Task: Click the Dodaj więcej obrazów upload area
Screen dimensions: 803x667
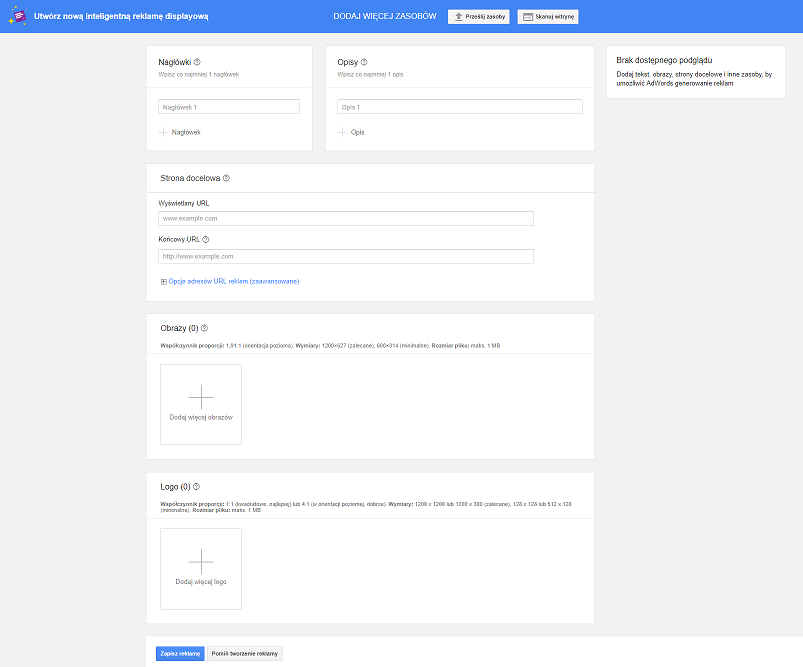Action: [200, 404]
